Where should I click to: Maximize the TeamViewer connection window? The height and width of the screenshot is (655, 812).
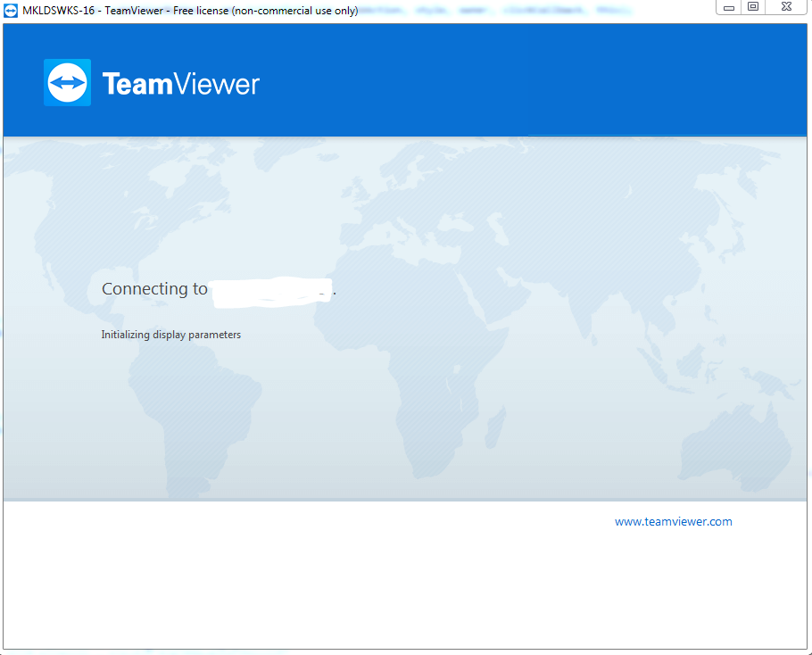(753, 7)
